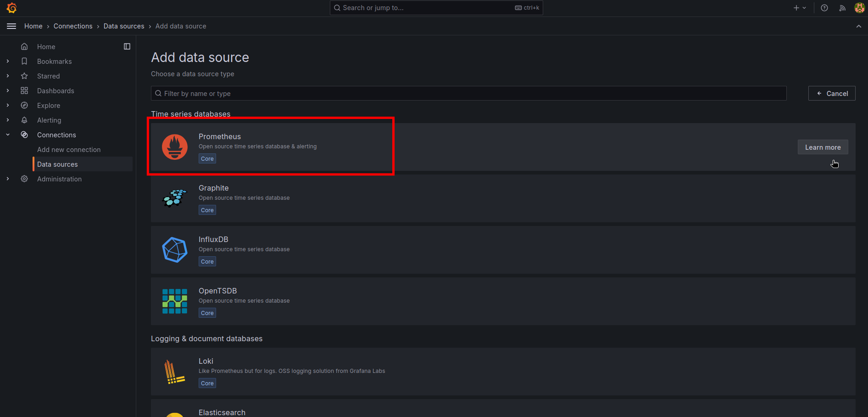
Task: Expand the Administration section chevron
Action: 8,179
